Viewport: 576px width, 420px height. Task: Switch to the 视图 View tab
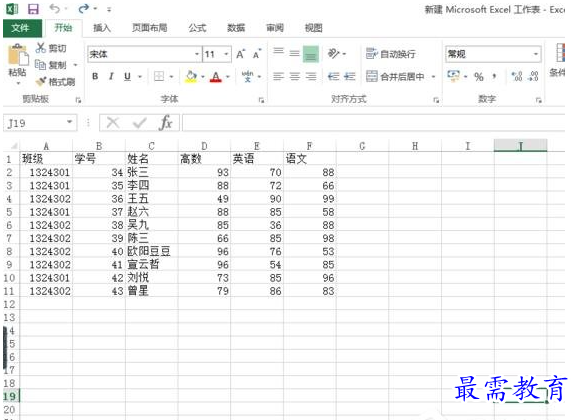point(313,28)
